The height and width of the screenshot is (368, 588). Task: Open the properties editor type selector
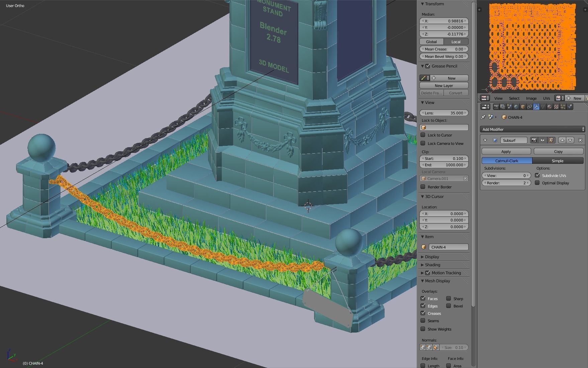pos(485,107)
